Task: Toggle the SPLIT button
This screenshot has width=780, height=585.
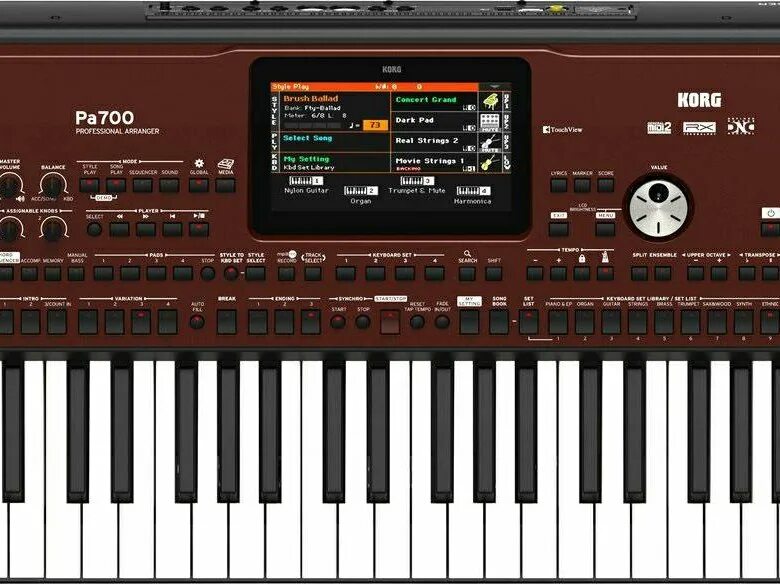Action: [639, 274]
